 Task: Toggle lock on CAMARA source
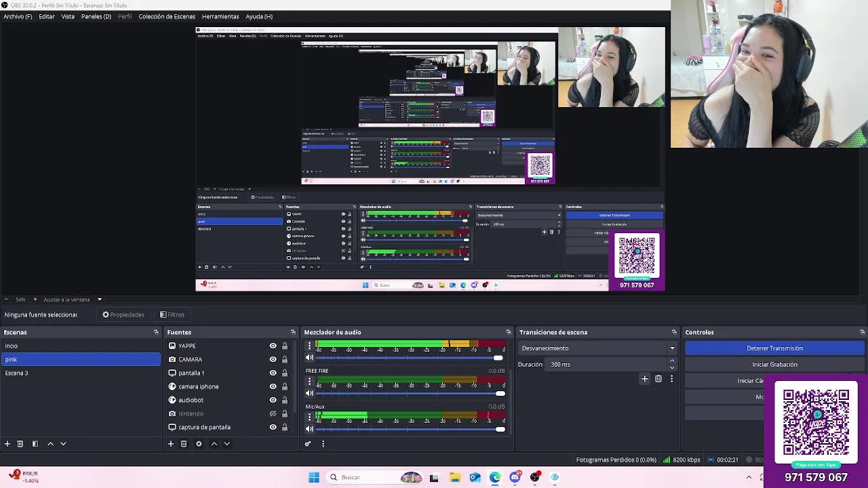click(285, 359)
